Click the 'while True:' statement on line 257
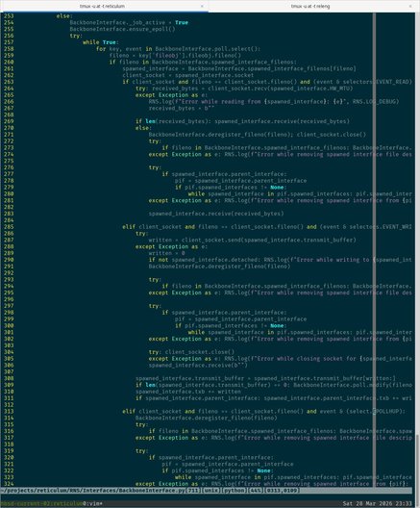The width and height of the screenshot is (420, 508). (x=101, y=42)
